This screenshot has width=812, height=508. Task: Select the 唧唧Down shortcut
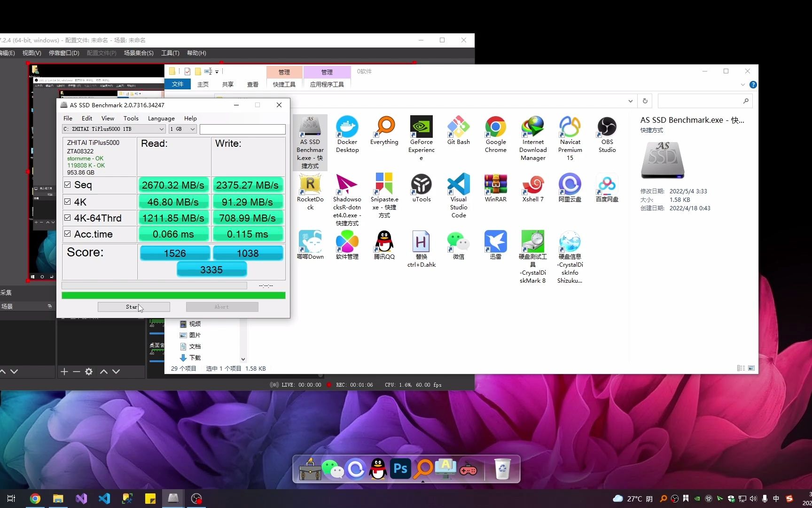(x=310, y=246)
